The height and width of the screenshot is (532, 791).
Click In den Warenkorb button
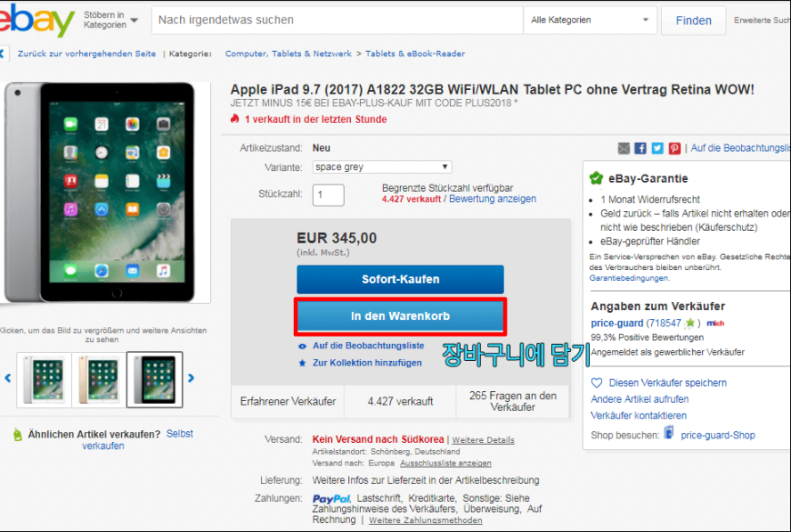point(400,316)
